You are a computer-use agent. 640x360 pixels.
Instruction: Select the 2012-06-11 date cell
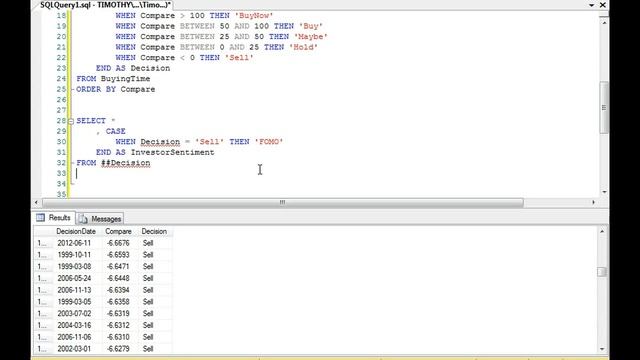click(x=74, y=243)
